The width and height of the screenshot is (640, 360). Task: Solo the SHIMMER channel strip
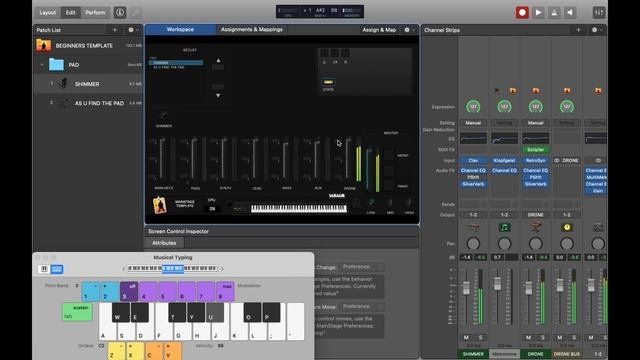tap(480, 338)
